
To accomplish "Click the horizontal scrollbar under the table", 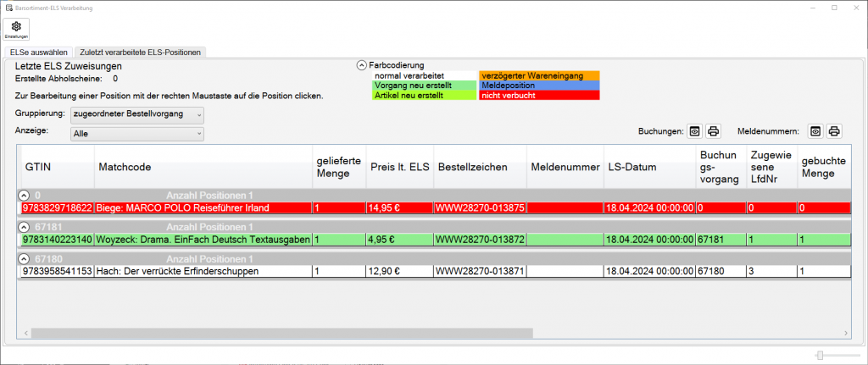I will point(424,334).
